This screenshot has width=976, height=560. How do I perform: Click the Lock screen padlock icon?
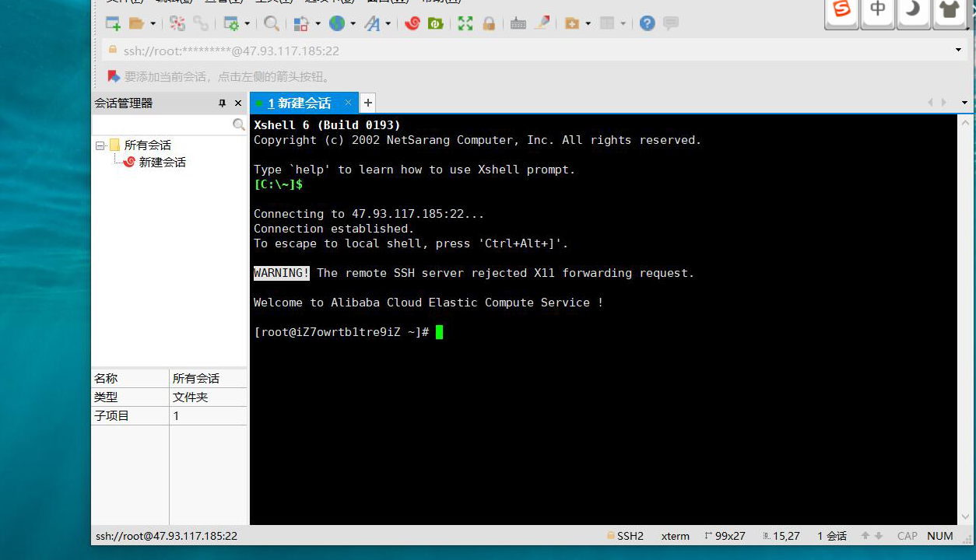pyautogui.click(x=489, y=23)
